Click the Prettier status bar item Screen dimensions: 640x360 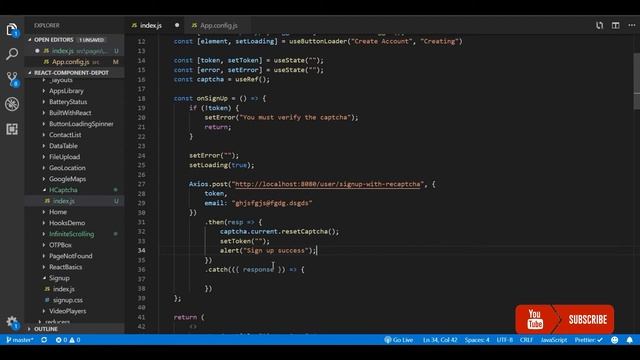coord(588,340)
